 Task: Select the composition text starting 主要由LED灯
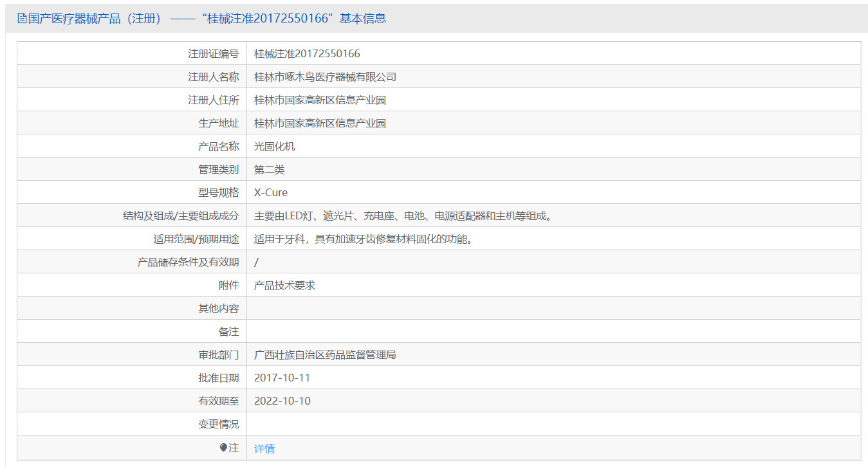403,215
